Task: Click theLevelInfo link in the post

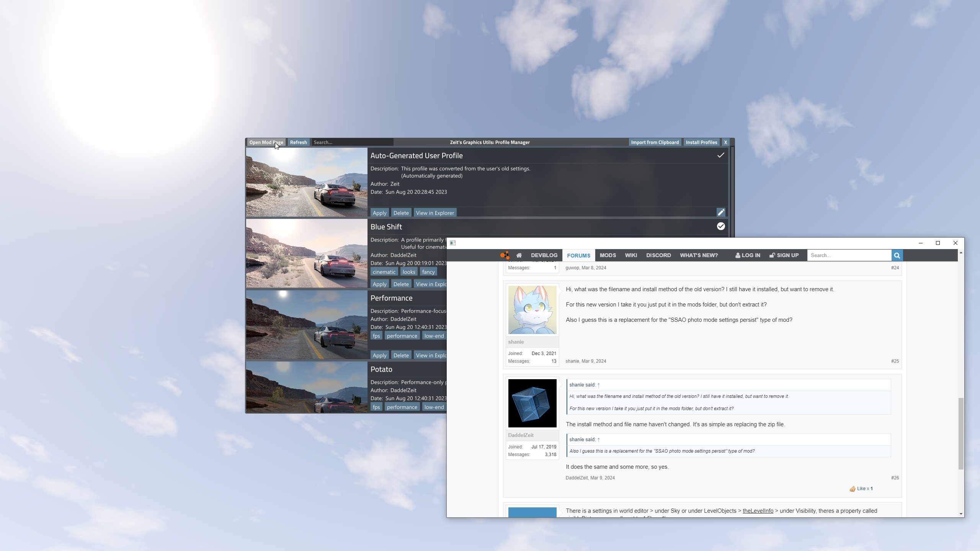Action: coord(758,511)
